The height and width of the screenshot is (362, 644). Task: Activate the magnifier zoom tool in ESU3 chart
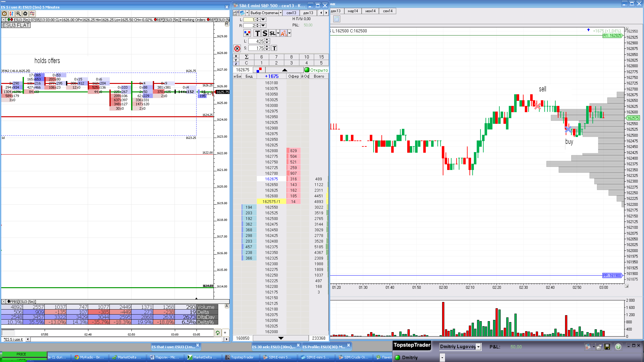[18, 14]
